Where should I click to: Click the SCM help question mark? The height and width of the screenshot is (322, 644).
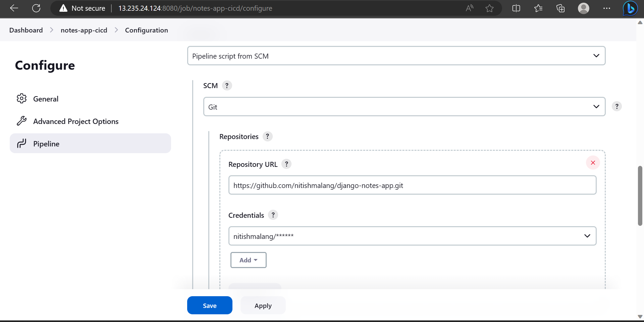[x=227, y=85]
